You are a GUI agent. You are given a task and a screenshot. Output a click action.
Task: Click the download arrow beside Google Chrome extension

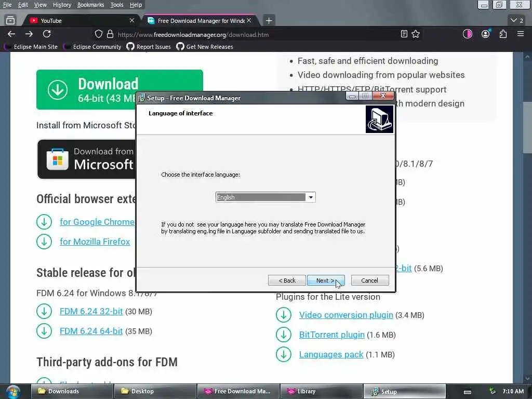44,222
